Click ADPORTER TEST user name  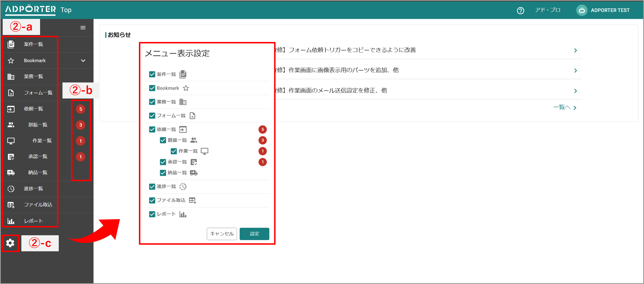[610, 10]
